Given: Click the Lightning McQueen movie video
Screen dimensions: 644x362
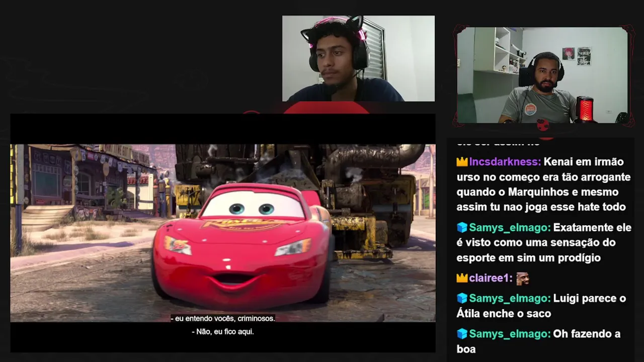Looking at the screenshot, I should point(223,233).
